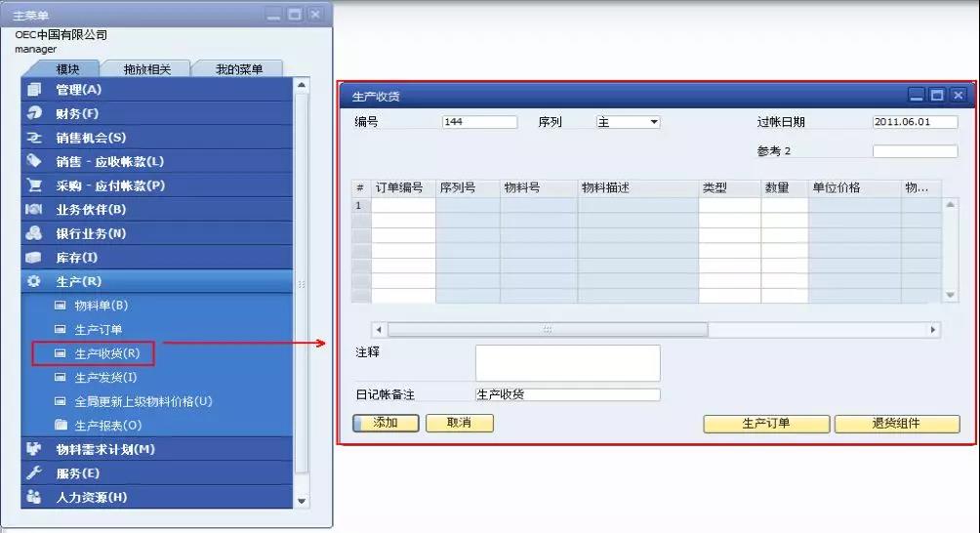The image size is (980, 533).
Task: Click the Business Partners (业务伙伴) icon
Action: [34, 210]
